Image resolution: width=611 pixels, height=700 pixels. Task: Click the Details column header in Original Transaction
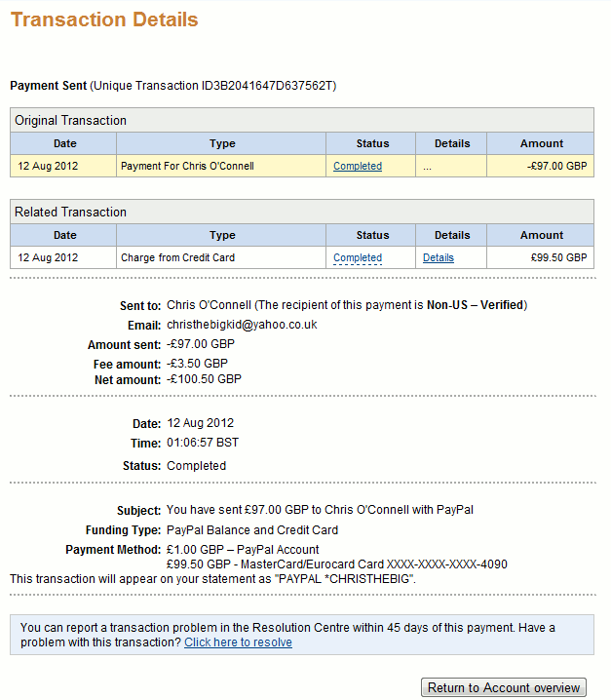pos(451,143)
